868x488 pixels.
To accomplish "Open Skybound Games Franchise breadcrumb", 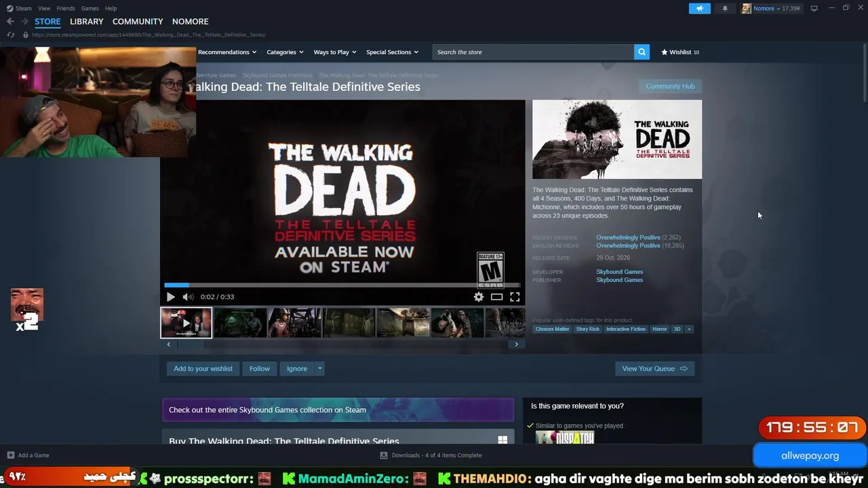I will point(277,75).
